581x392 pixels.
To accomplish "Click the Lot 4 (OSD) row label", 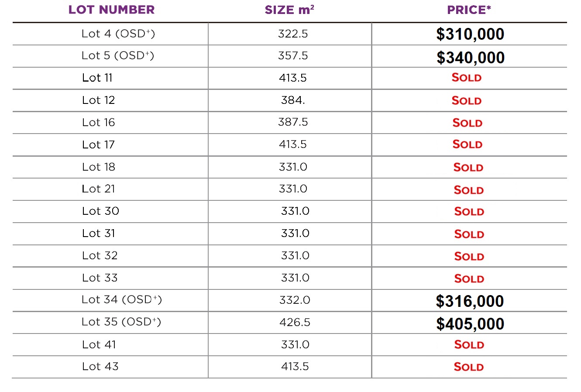I will pyautogui.click(x=118, y=34).
